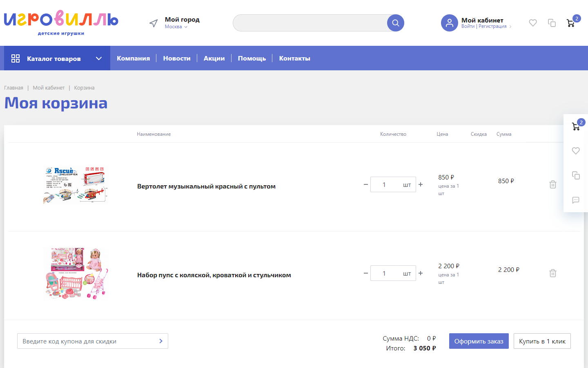
Task: Click the side panel heart icon
Action: pos(576,151)
